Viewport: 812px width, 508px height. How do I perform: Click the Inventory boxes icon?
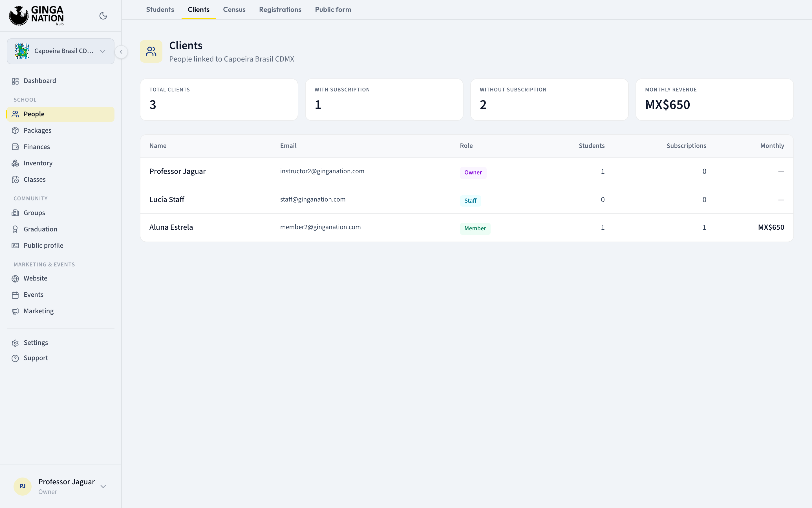(x=15, y=163)
